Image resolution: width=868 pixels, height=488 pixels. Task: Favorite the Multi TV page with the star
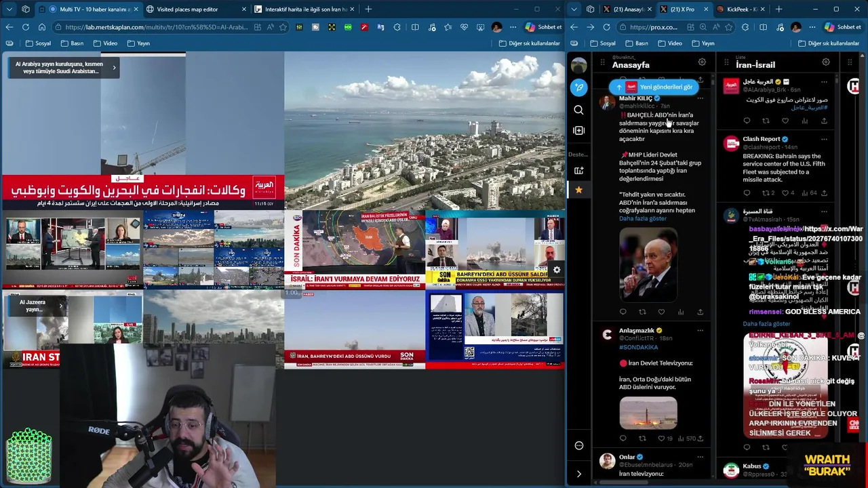point(283,27)
